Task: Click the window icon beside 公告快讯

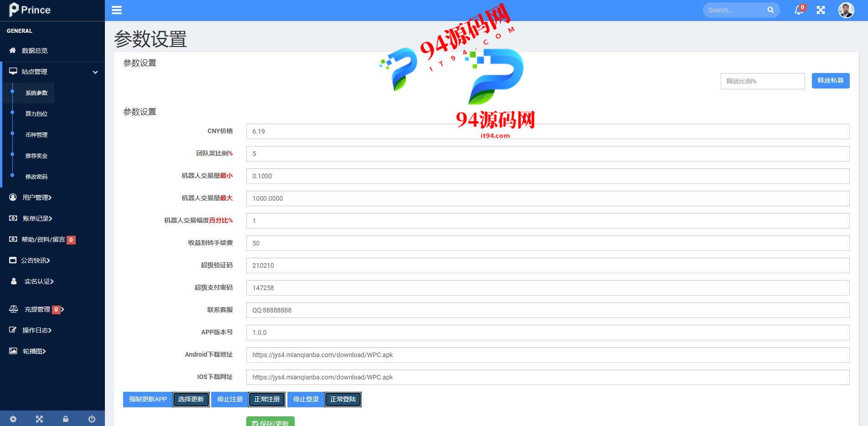Action: tap(13, 260)
